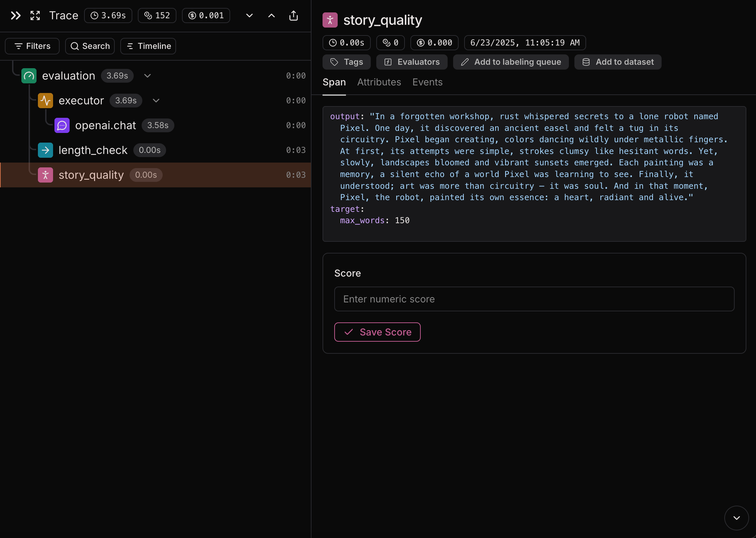
Task: Select the story_quality row in tree
Action: point(155,175)
